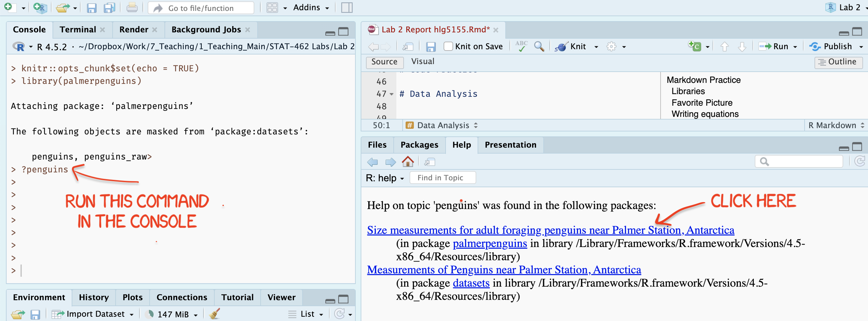Open the Addins dropdown menu
The image size is (868, 321).
[311, 8]
